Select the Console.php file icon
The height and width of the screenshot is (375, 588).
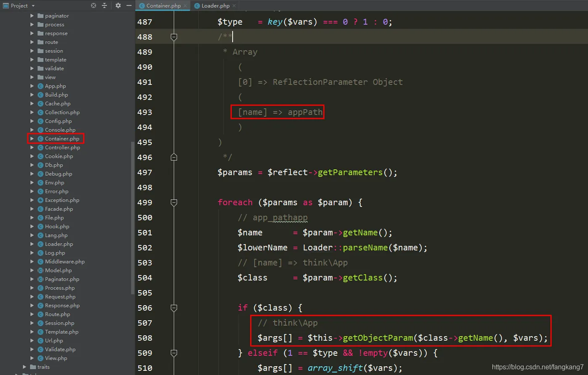pyautogui.click(x=41, y=130)
